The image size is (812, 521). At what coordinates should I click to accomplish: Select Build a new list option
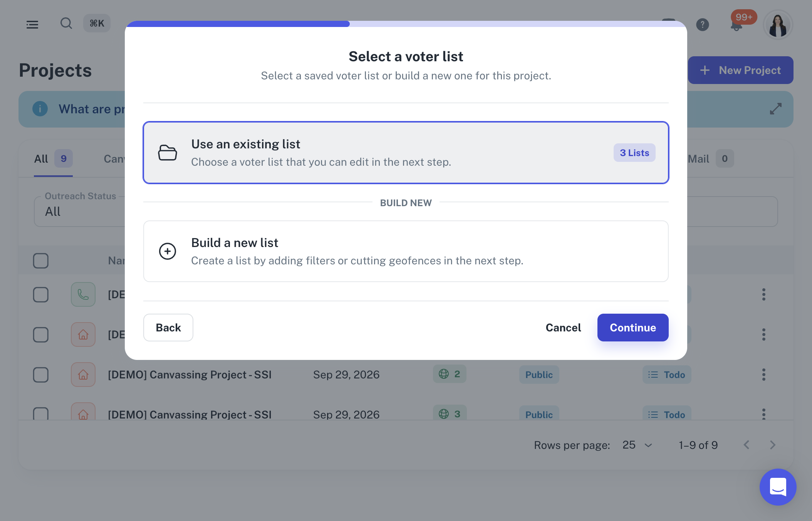click(406, 251)
